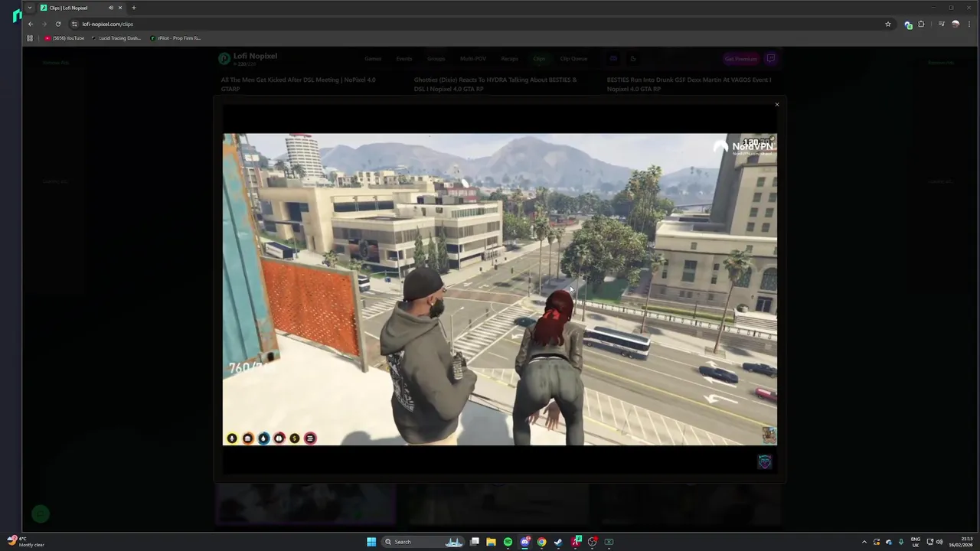
Task: Open the Games nav item
Action: pyautogui.click(x=373, y=59)
